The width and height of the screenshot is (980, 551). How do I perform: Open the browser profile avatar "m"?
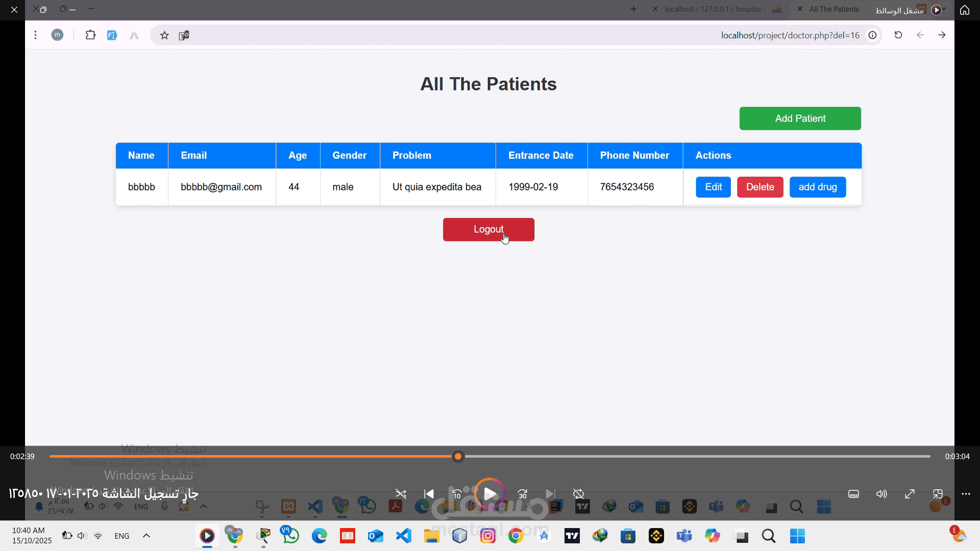[57, 35]
